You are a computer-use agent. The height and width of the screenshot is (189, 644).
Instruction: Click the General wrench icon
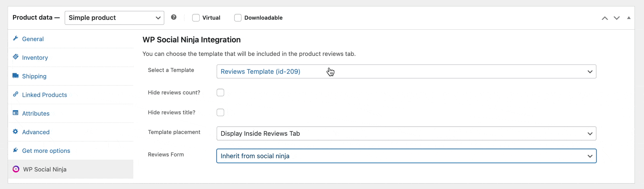tap(15, 38)
